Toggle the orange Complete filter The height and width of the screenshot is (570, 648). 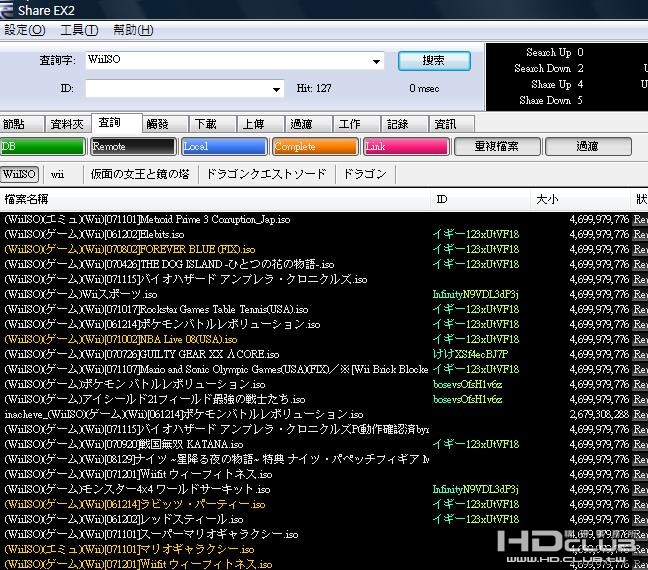click(315, 146)
